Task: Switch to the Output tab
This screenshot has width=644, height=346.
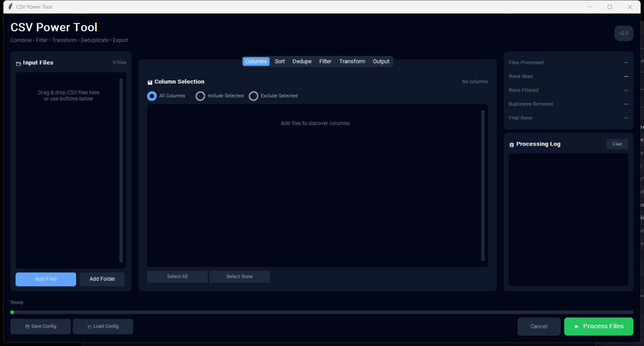Action: 381,61
